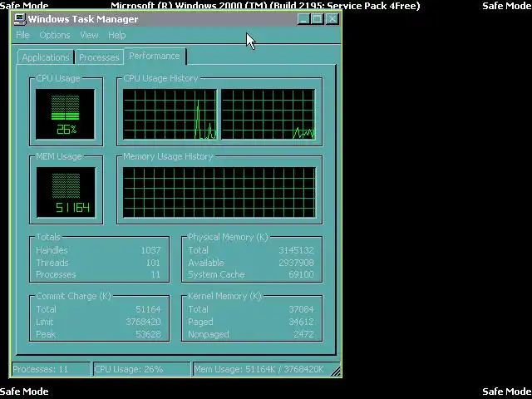
Task: Click status bar Processes: 11
Action: [52, 369]
